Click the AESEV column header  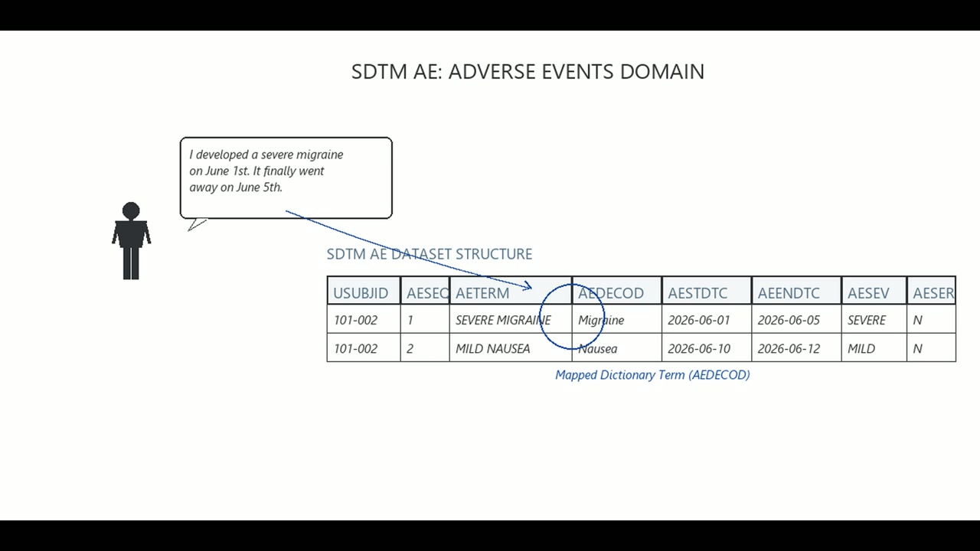coord(874,292)
